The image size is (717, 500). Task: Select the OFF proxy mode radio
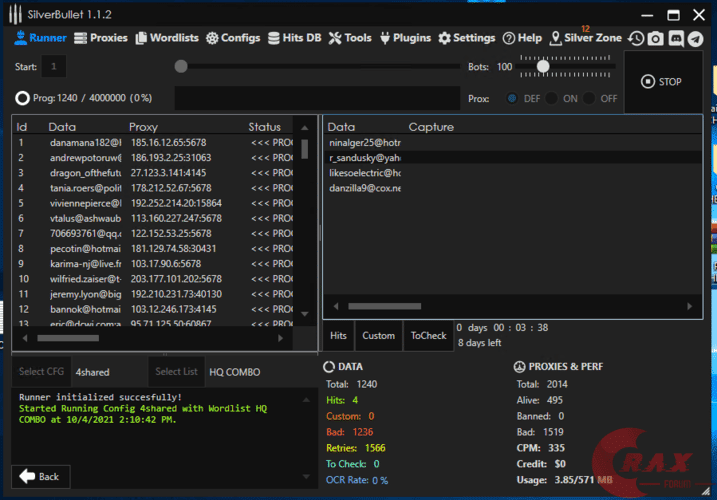click(x=589, y=99)
